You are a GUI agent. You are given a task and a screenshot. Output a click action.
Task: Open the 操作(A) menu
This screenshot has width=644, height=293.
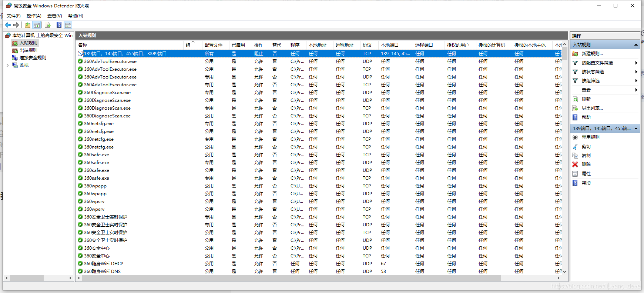coord(34,16)
